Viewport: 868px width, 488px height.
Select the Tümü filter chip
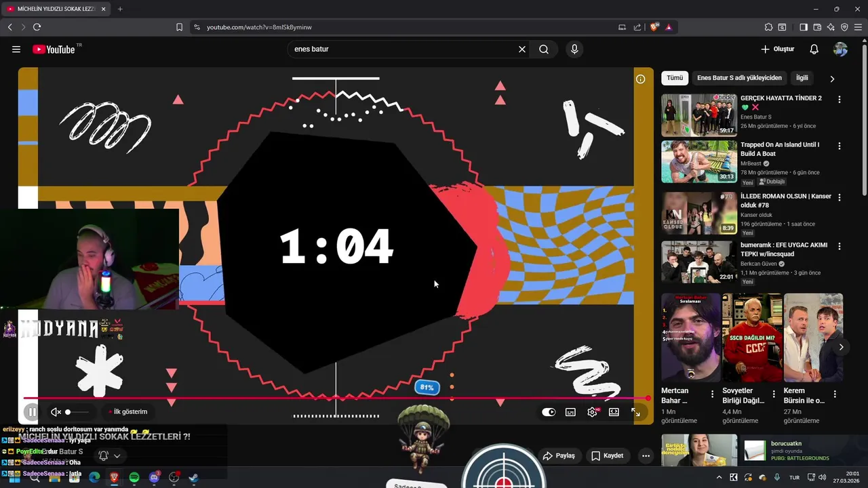coord(675,78)
